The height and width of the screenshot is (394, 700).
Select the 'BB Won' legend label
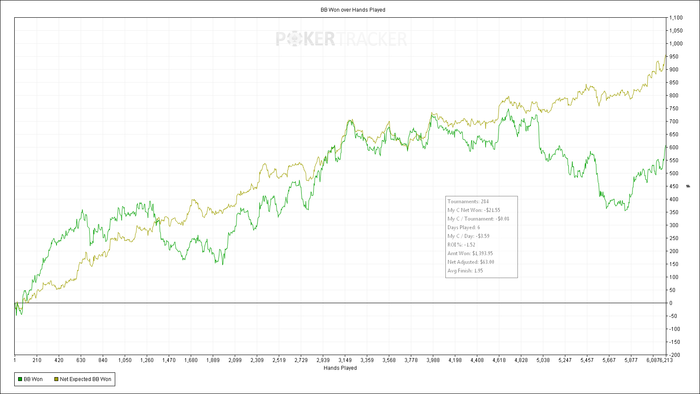(x=33, y=379)
